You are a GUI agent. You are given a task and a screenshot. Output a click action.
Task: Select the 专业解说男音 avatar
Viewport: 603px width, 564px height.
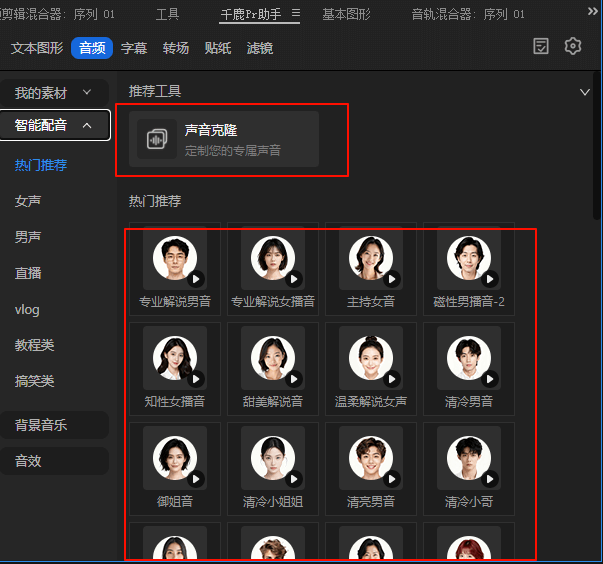pyautogui.click(x=175, y=258)
